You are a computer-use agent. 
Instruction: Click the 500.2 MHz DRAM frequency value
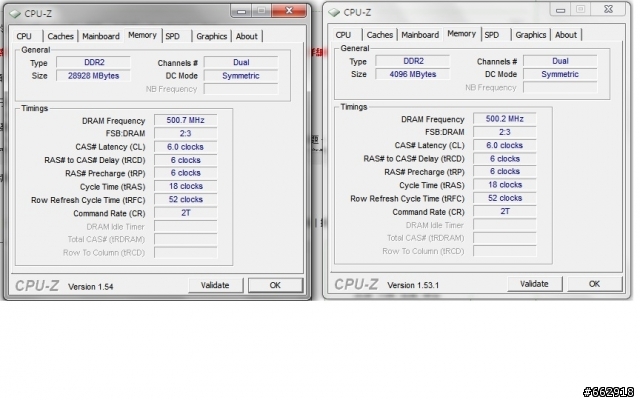505,119
